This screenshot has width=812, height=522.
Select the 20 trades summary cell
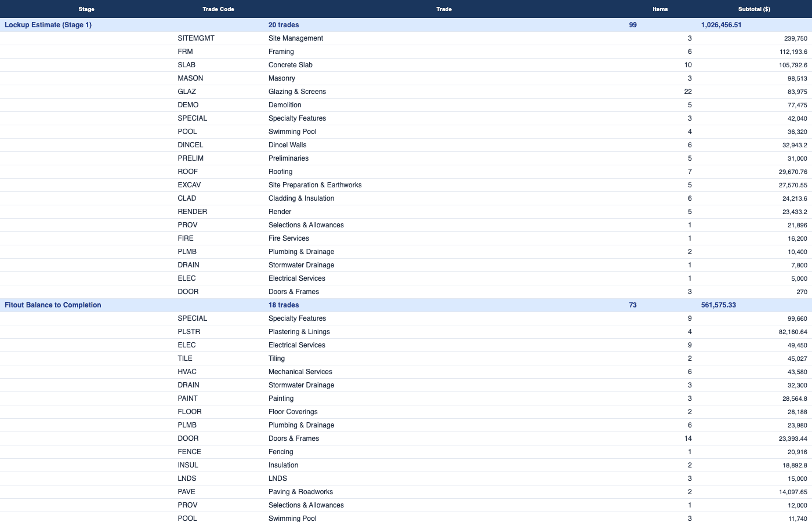(284, 25)
